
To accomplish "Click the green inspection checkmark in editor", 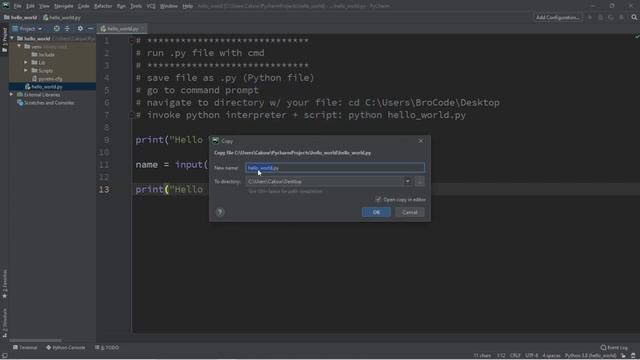I will (636, 37).
